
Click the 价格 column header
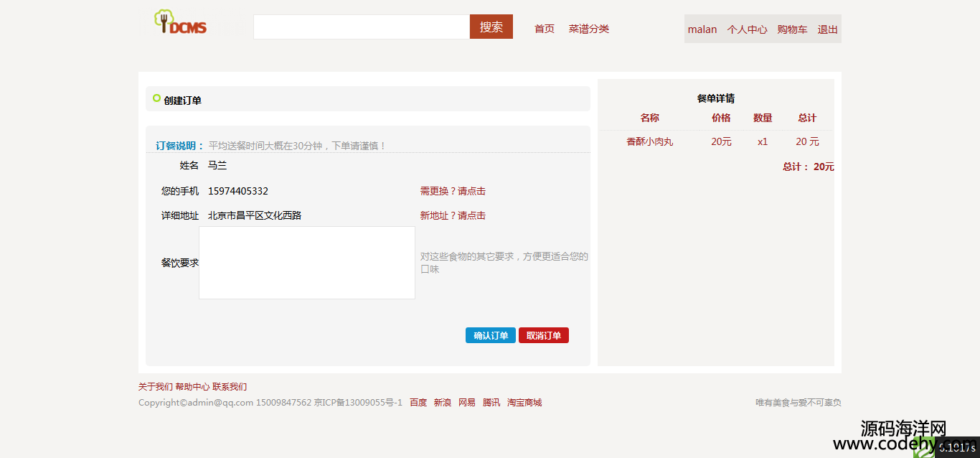(721, 118)
